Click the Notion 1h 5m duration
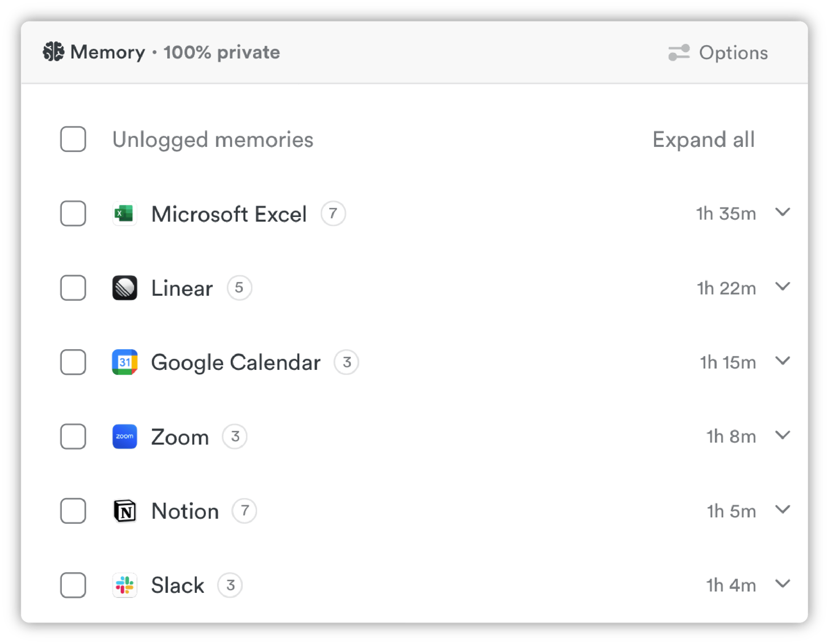 [731, 511]
